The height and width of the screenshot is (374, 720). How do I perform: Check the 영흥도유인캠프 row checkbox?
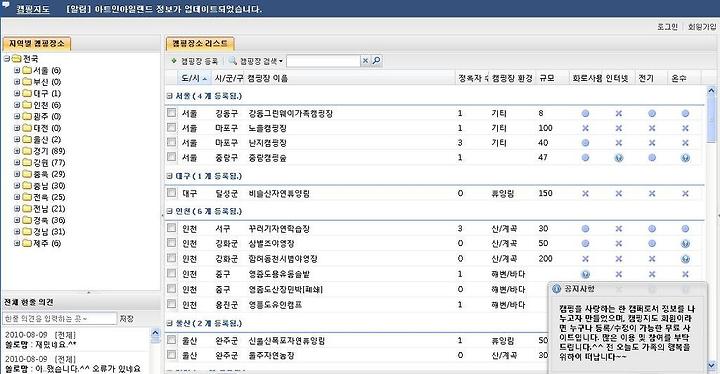[x=171, y=304]
